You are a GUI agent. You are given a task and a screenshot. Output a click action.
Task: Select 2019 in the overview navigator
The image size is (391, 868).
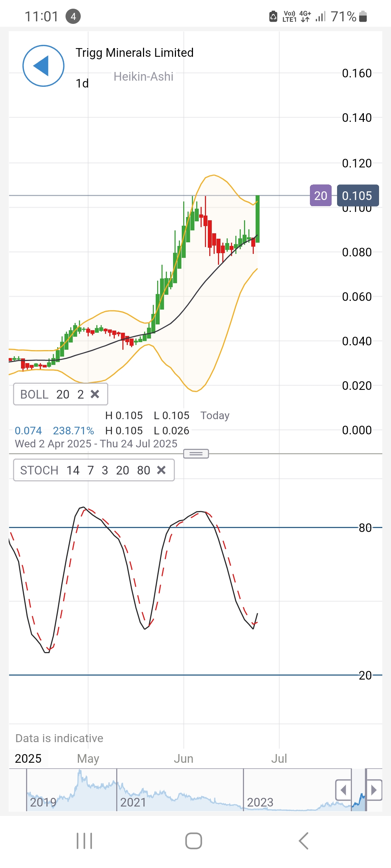[43, 802]
